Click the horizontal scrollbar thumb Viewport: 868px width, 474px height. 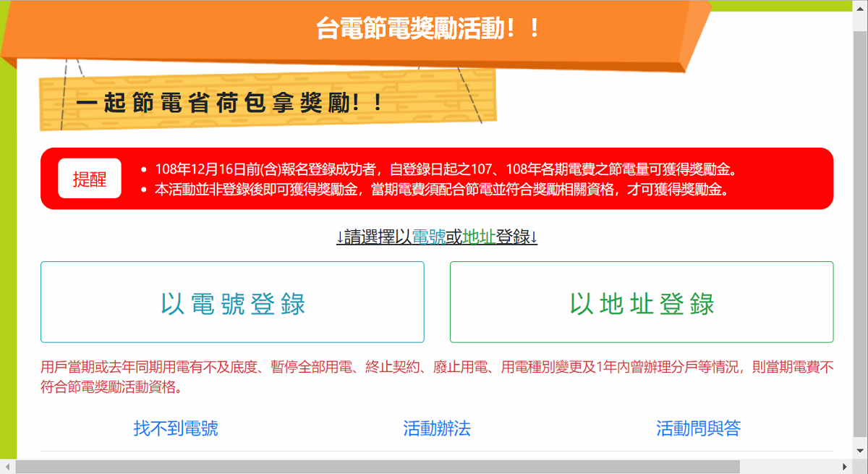click(378, 467)
